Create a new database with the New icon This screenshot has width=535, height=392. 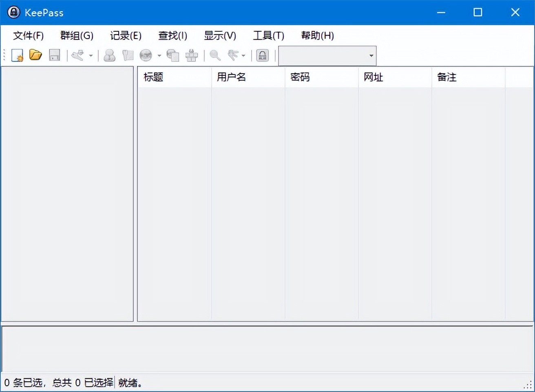coord(17,55)
